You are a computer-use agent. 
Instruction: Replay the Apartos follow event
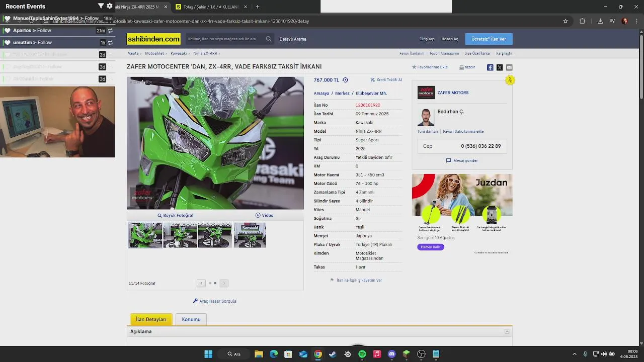click(110, 31)
